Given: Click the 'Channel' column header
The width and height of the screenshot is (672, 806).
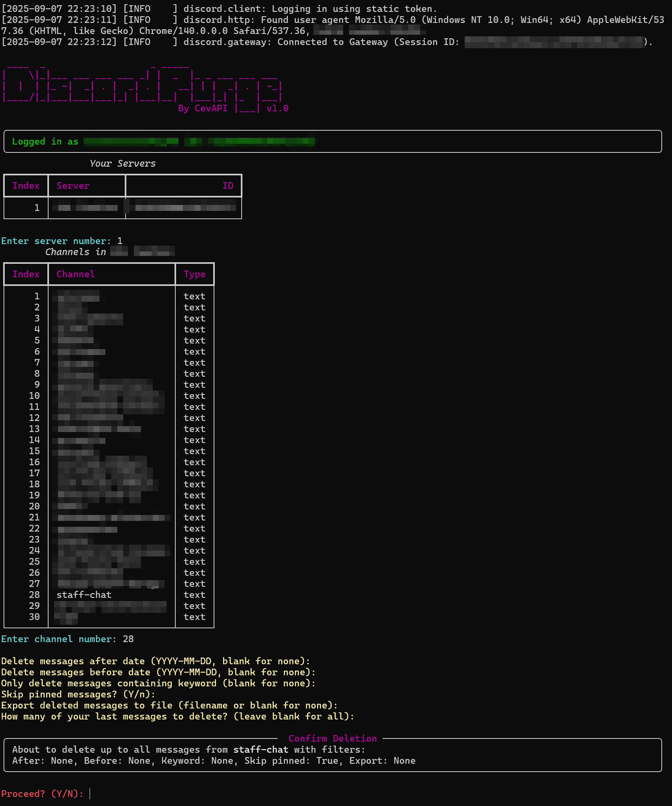Looking at the screenshot, I should 75,274.
